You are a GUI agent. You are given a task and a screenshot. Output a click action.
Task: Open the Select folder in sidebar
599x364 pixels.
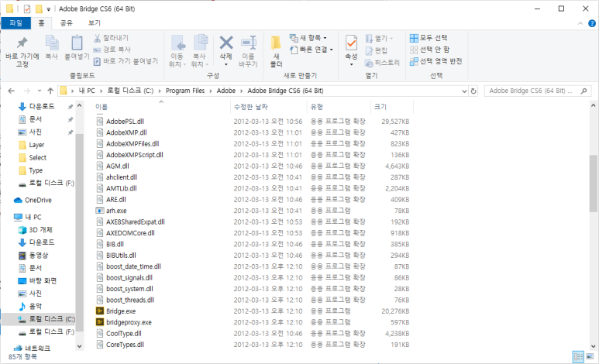tap(37, 157)
